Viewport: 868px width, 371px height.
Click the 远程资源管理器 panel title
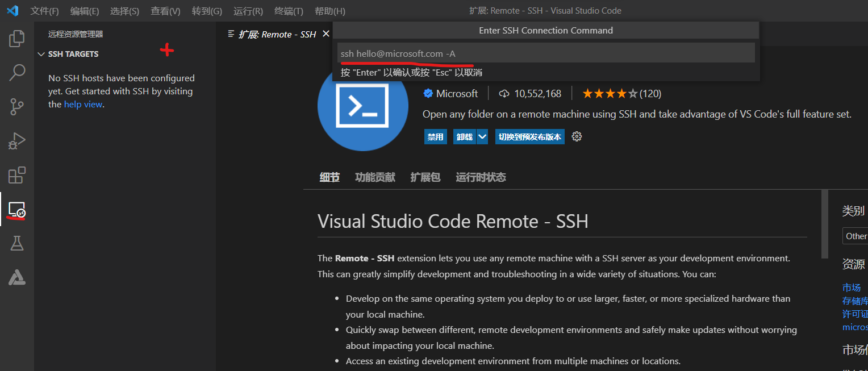76,34
